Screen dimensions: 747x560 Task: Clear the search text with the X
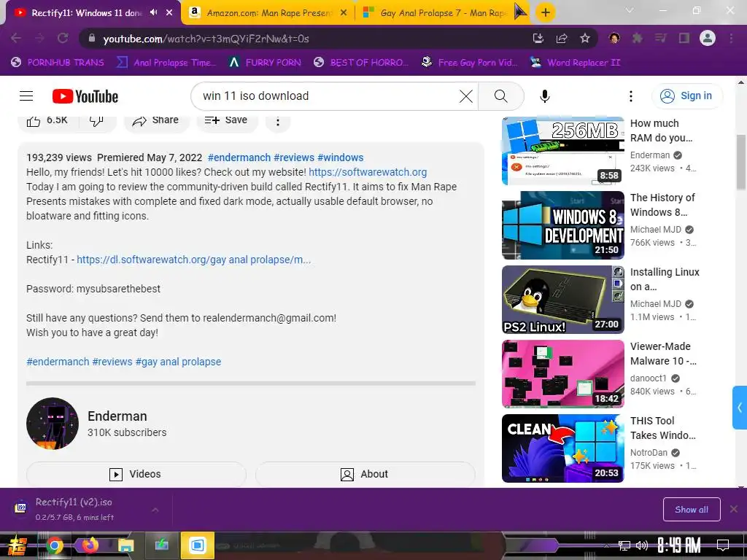point(466,96)
